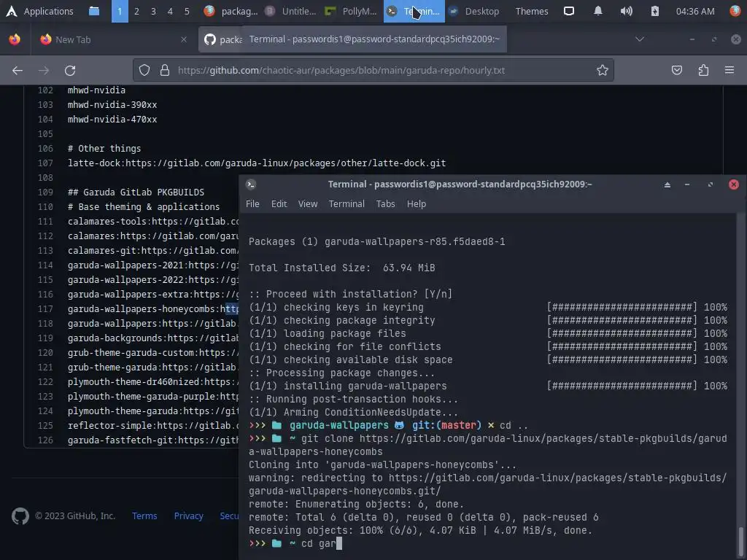Screen dimensions: 747x560
Task: Click line number 107 in hourly.txt
Action: click(45, 163)
